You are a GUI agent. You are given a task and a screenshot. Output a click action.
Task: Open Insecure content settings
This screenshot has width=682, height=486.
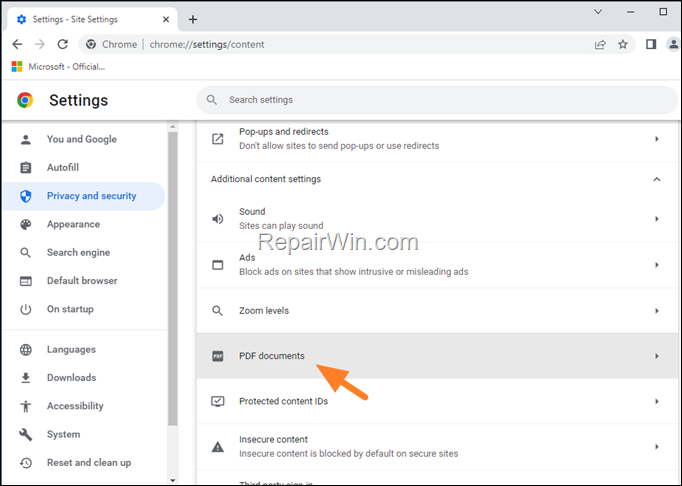pos(437,446)
